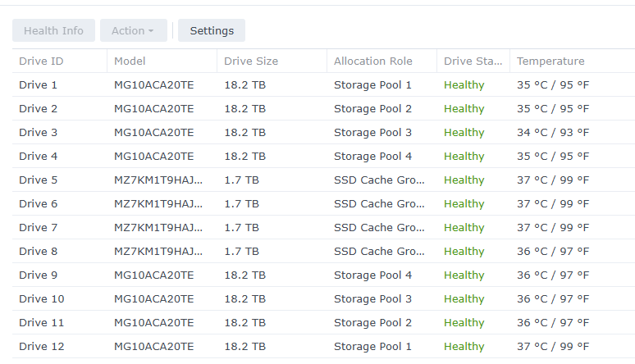Sort by the Model column header
The image size is (635, 364).
[130, 61]
